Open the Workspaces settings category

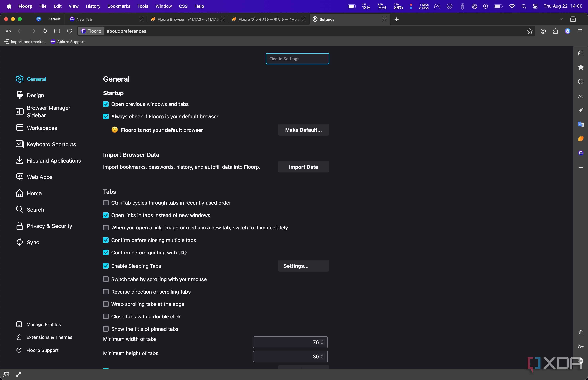(x=37, y=128)
